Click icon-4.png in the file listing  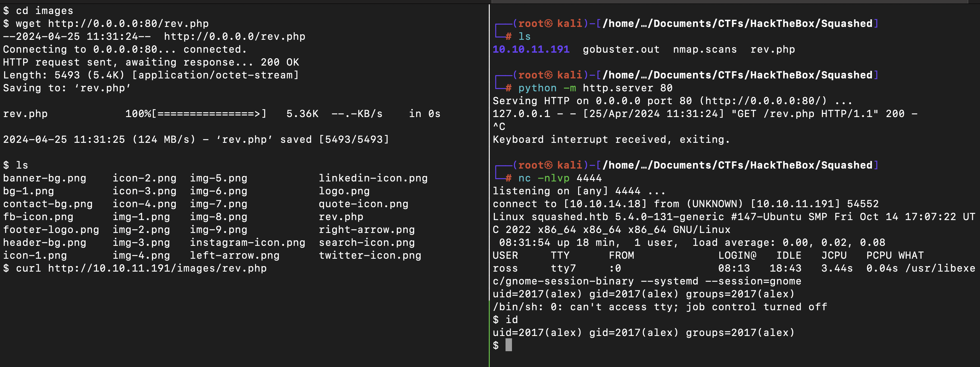pos(145,204)
